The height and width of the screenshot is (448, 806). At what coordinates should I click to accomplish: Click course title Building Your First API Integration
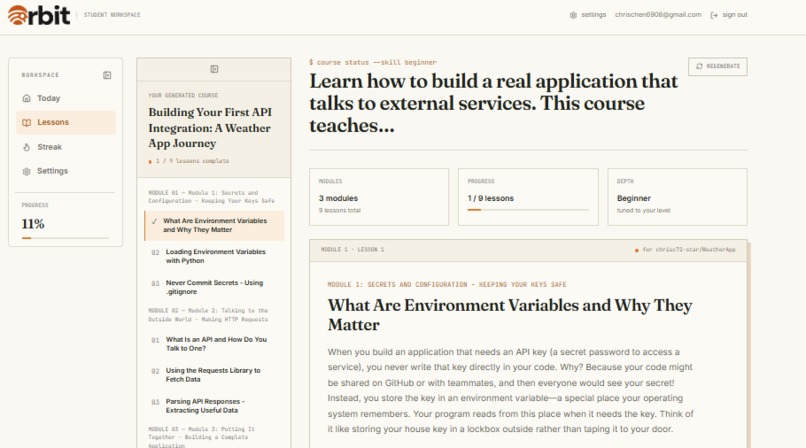tap(210, 128)
